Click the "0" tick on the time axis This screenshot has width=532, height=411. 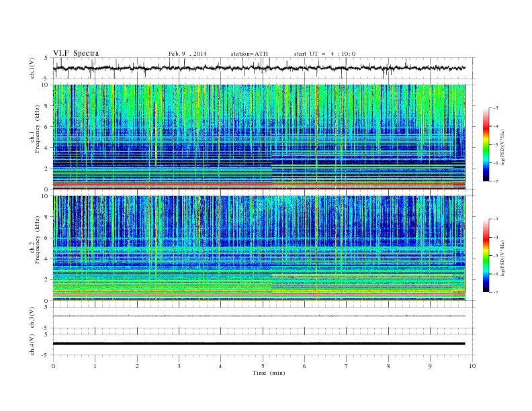[53, 366]
